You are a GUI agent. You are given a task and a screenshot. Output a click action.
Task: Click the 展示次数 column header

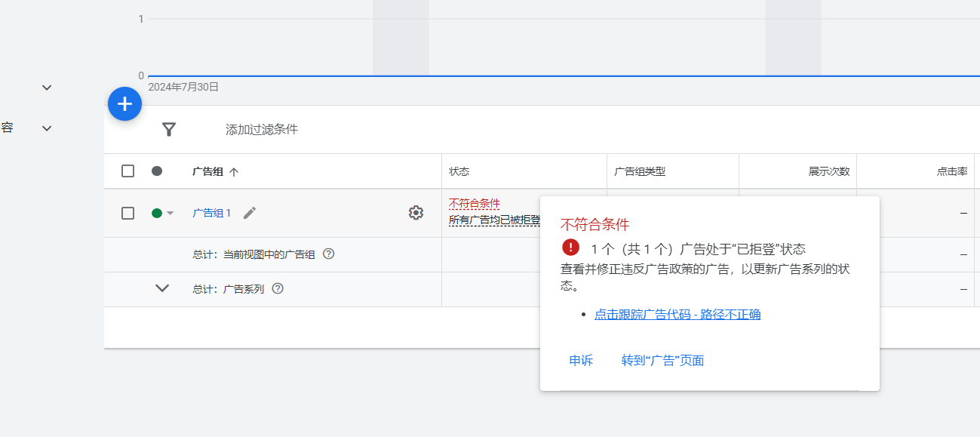click(828, 171)
